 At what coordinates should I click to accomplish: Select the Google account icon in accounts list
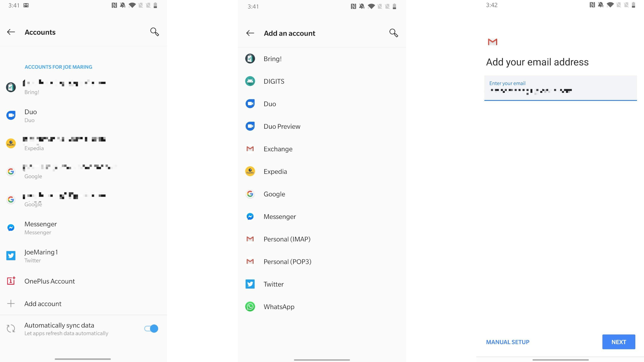(11, 171)
